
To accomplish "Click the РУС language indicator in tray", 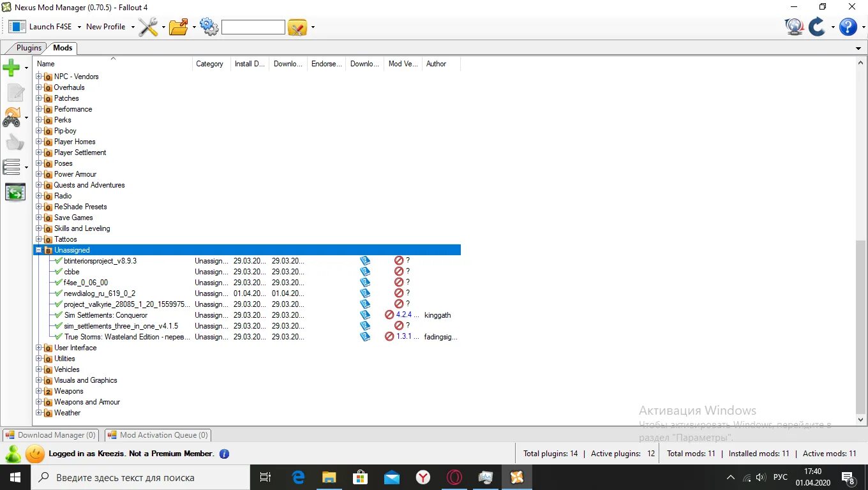I will click(x=780, y=477).
